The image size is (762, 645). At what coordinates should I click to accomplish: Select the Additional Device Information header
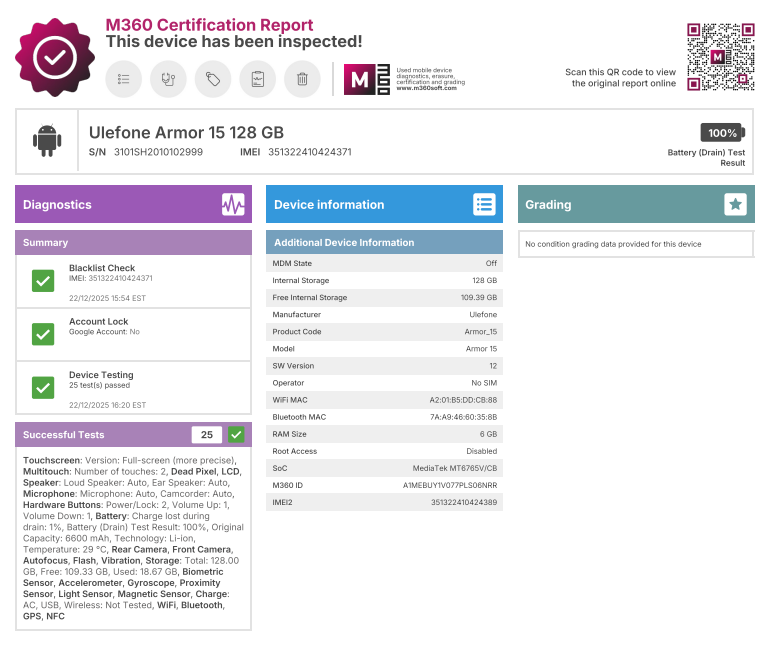(384, 242)
